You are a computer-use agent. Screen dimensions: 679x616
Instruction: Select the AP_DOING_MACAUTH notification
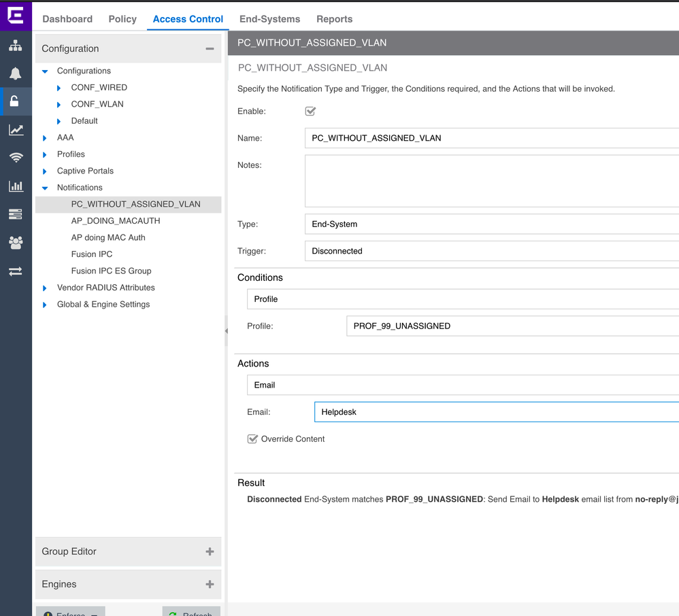click(116, 221)
